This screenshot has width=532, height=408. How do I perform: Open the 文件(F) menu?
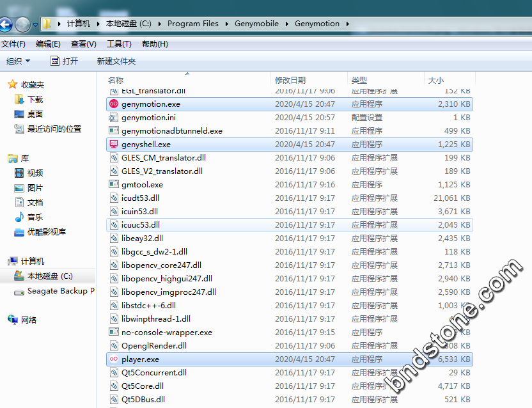coord(13,44)
